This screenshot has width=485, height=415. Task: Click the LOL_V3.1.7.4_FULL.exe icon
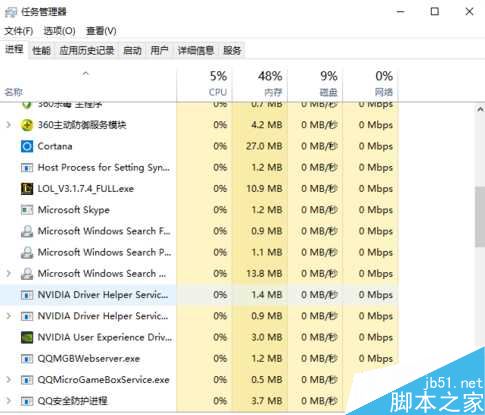(x=27, y=189)
